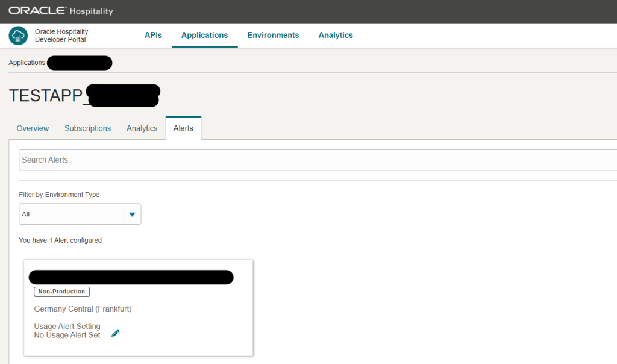Viewport: 617px width, 364px height.
Task: Switch to the Overview tab
Action: pyautogui.click(x=33, y=128)
